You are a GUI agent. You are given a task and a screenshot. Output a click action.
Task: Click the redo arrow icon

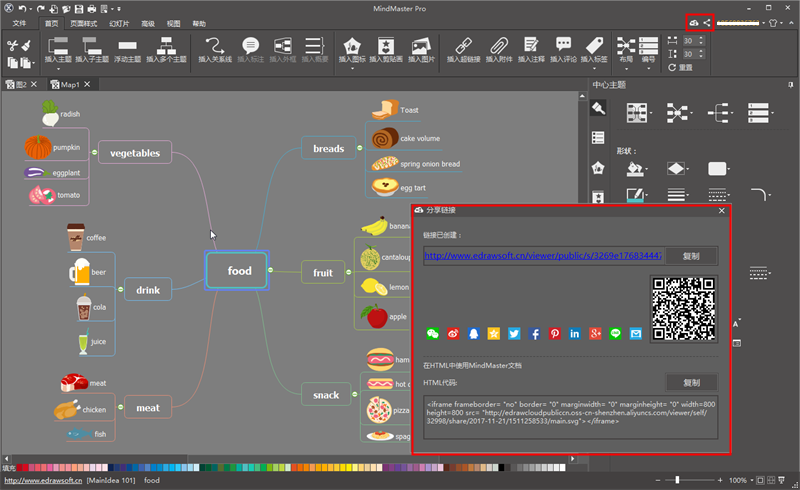click(40, 9)
